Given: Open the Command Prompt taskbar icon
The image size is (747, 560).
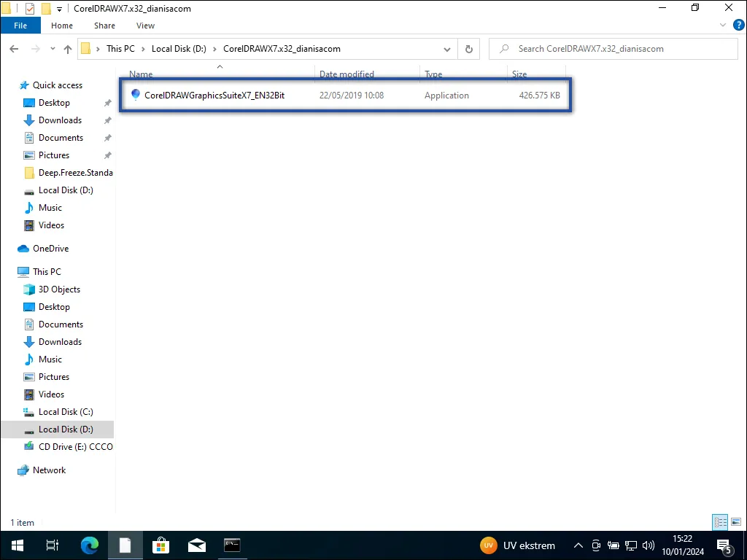Looking at the screenshot, I should 232,545.
